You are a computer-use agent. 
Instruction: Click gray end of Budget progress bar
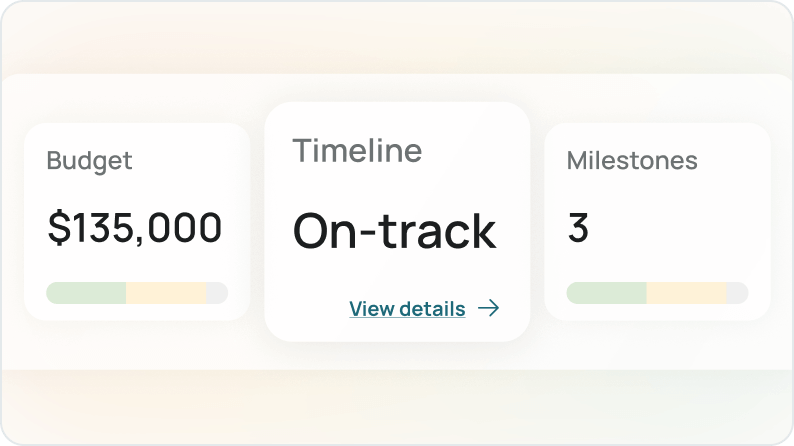[x=216, y=293]
